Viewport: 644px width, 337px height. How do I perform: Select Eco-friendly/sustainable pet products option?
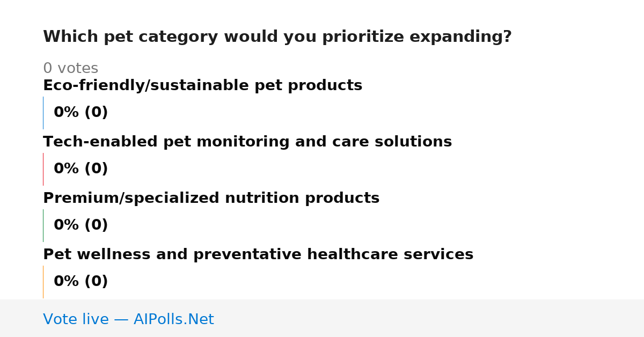202,86
